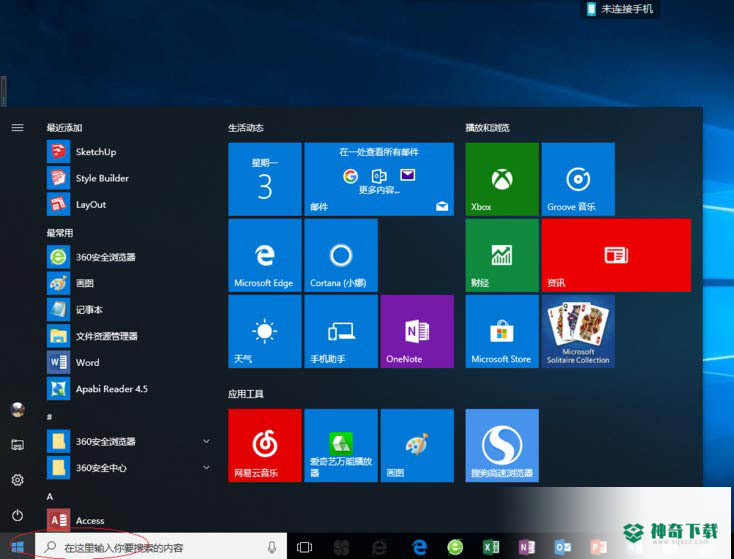This screenshot has width=734, height=559.
Task: Click the microphone icon in the search box
Action: tap(272, 546)
